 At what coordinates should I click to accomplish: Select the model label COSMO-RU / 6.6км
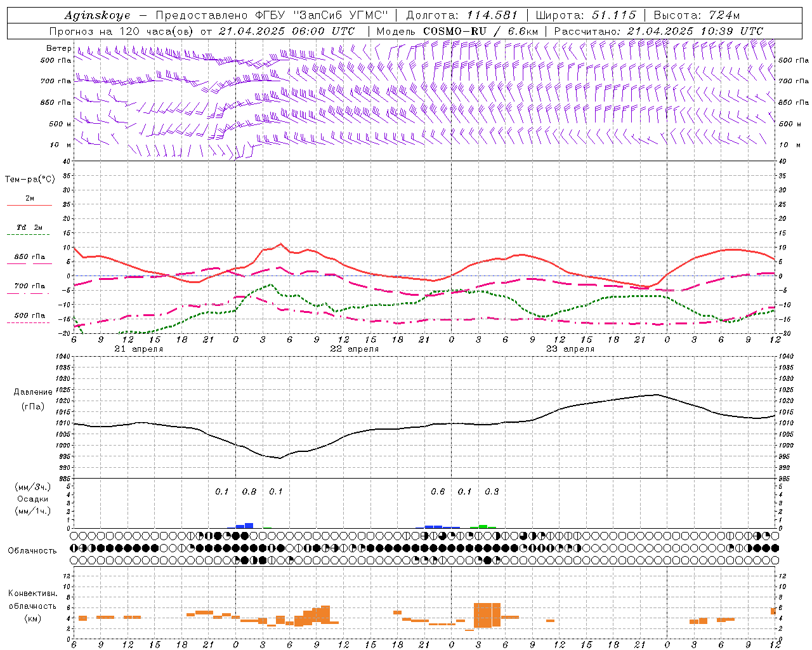[x=480, y=31]
